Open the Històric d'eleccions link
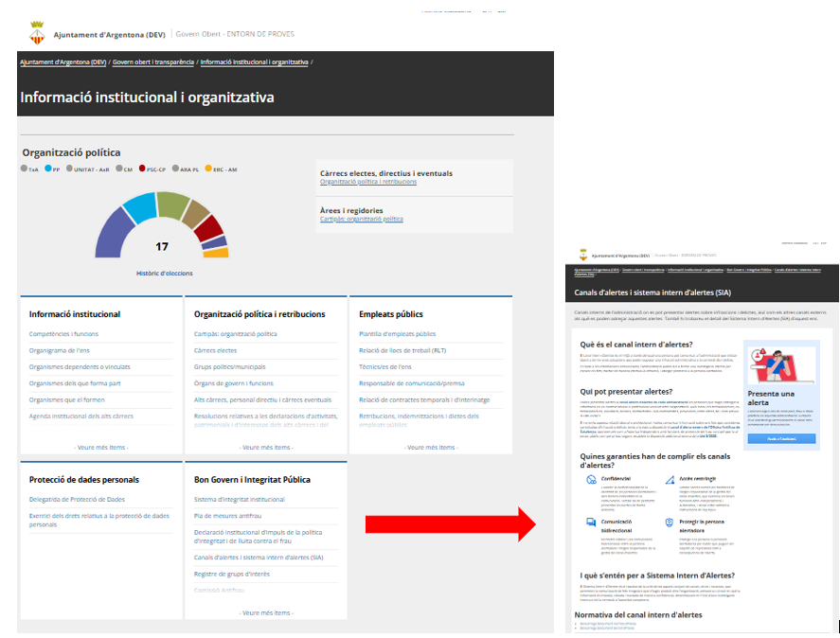Viewport: 840px width, 638px height. [x=164, y=273]
